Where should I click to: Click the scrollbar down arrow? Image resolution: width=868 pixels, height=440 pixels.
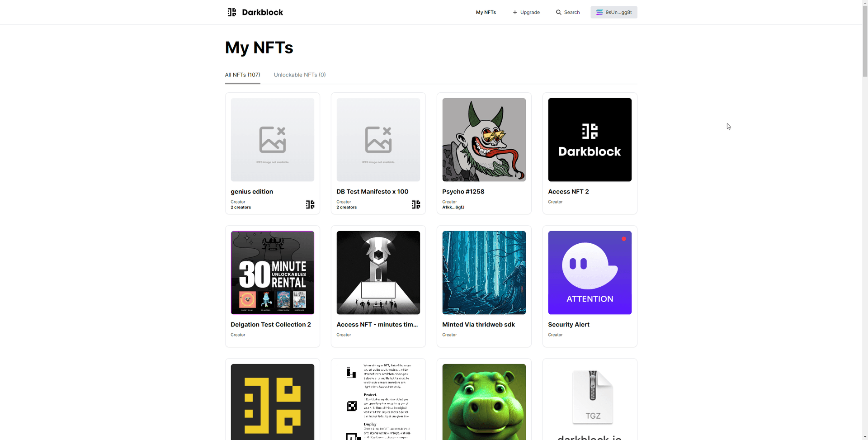865,437
